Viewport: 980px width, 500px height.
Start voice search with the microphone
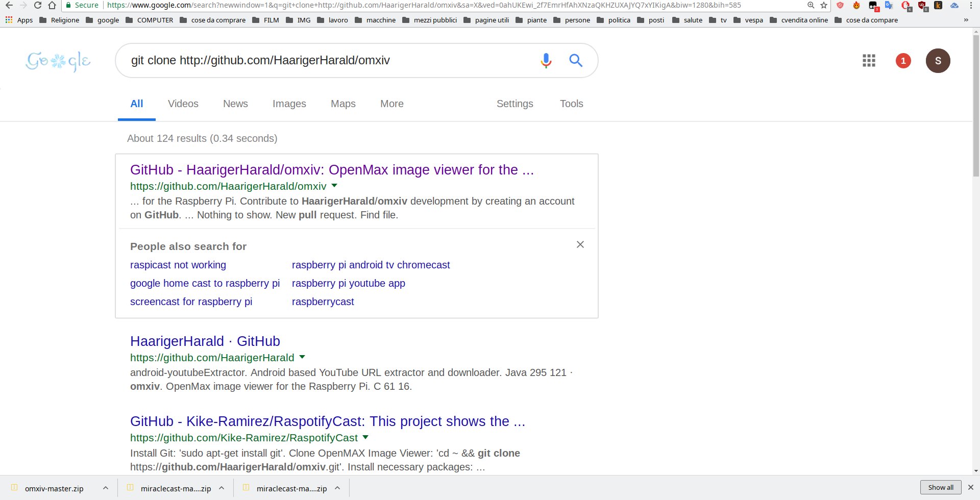pyautogui.click(x=546, y=60)
